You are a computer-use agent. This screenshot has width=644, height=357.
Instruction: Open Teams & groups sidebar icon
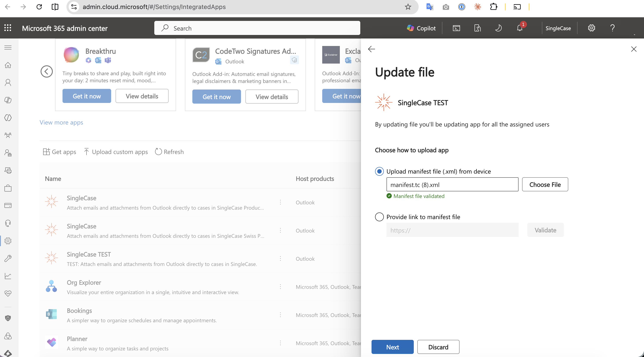(x=8, y=135)
